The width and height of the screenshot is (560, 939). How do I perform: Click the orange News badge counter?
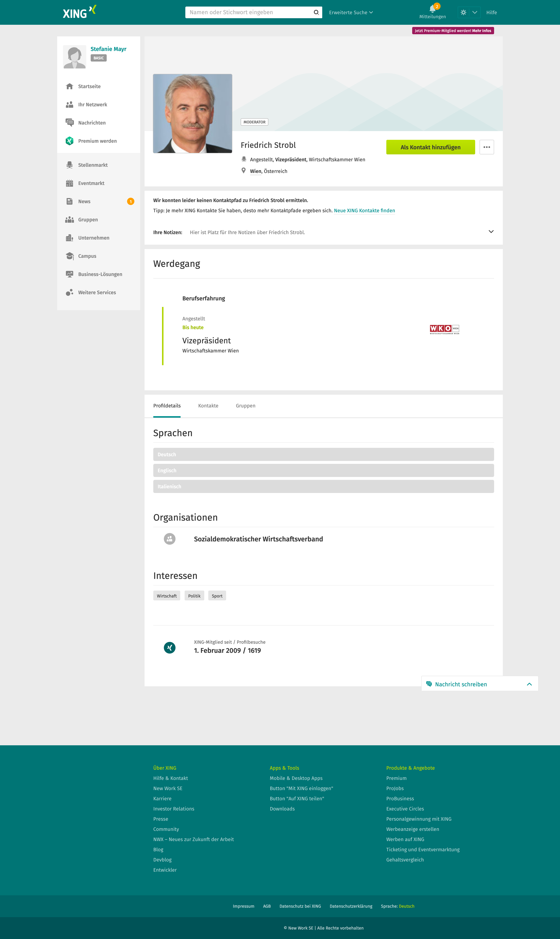point(131,202)
